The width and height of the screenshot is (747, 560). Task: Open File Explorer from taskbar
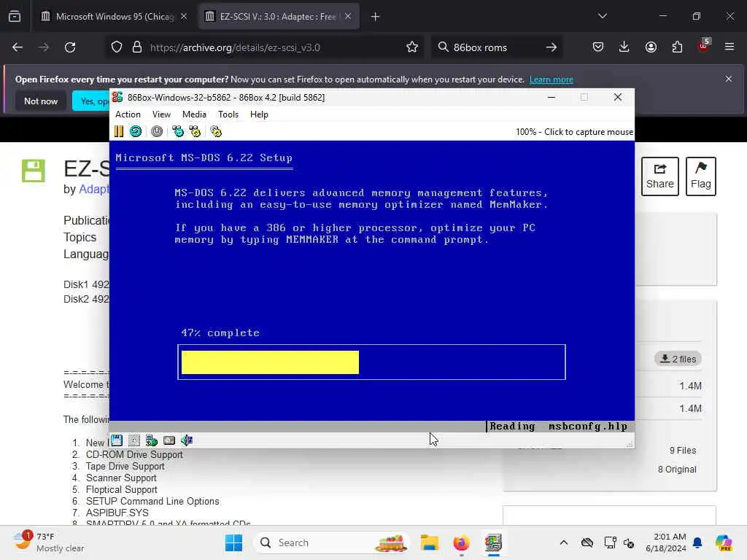429,542
